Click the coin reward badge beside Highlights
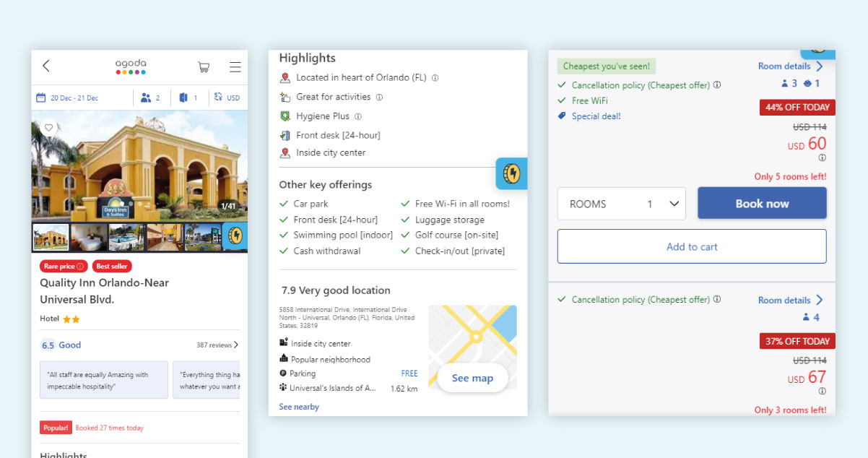The image size is (868, 458). point(511,173)
